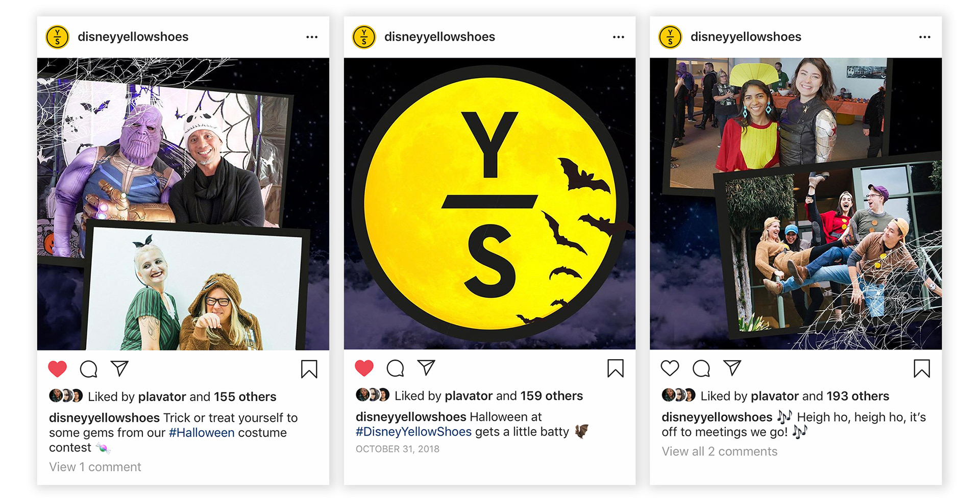Click View 1 comment
Screen dimensions: 980x501
[x=95, y=467]
